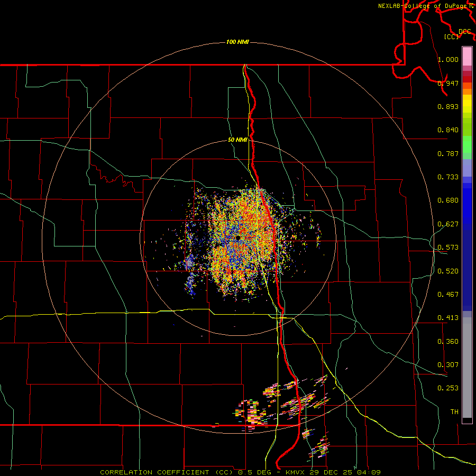Click the TH legend label

pos(454,412)
